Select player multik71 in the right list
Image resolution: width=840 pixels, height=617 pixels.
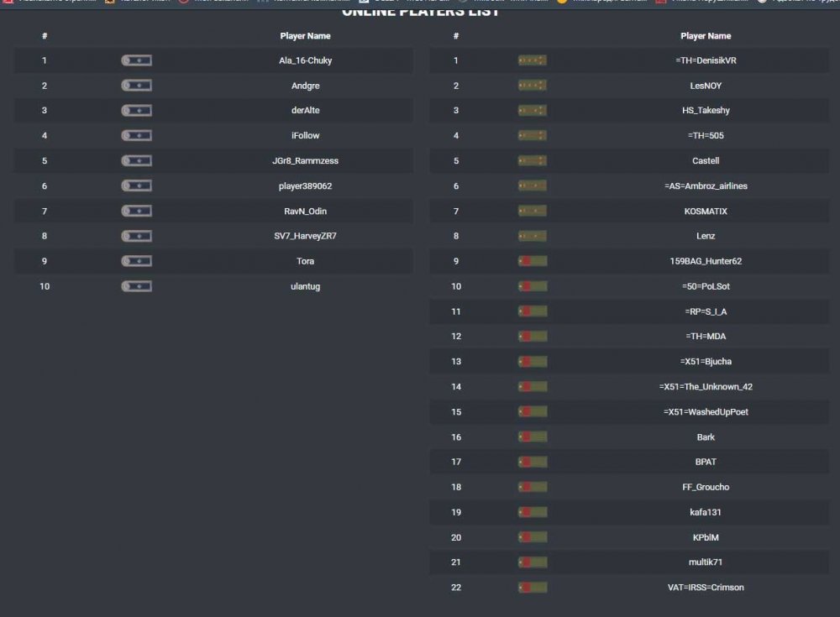click(706, 562)
